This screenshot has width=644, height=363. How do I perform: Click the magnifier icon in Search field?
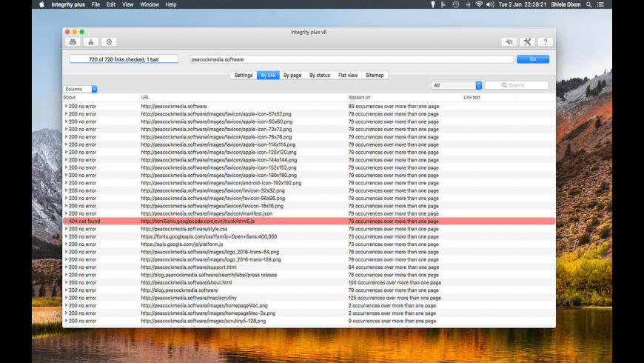[x=504, y=85]
